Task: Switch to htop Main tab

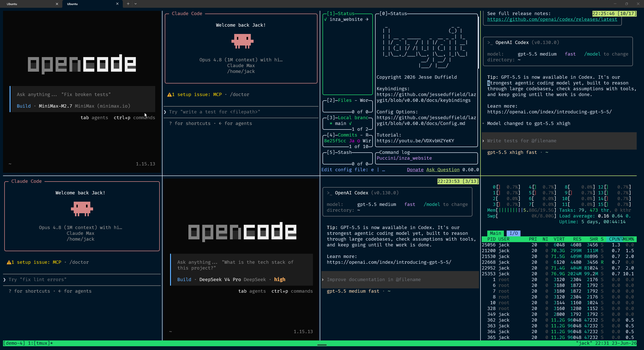Action: [x=495, y=233]
